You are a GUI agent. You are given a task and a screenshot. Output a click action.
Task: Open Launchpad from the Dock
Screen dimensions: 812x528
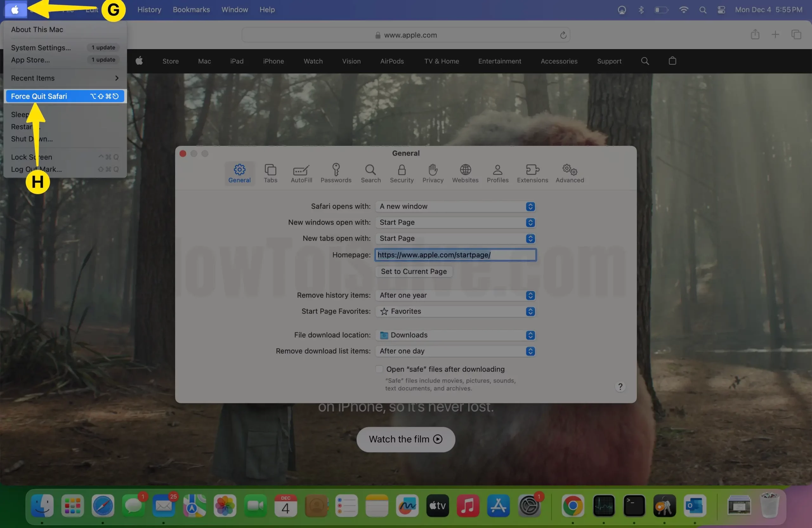pos(72,505)
